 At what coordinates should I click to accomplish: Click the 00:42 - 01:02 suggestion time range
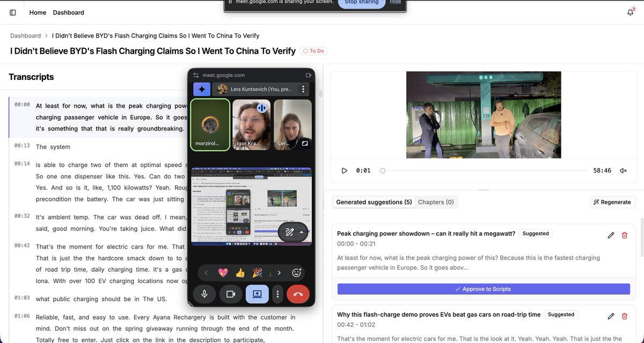point(356,325)
